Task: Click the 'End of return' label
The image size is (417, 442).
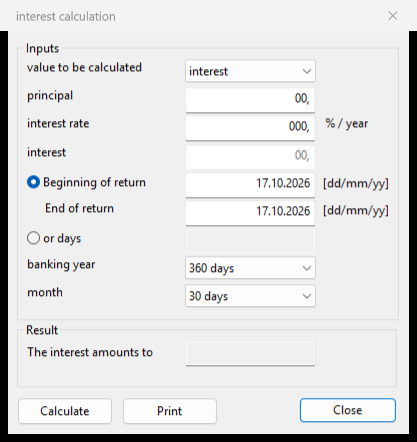Action: tap(79, 208)
